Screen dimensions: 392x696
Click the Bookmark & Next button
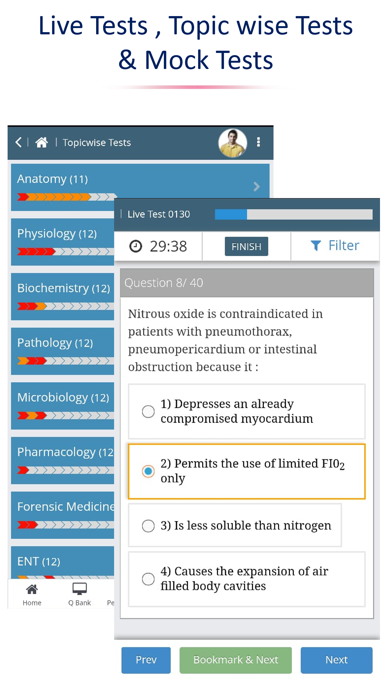pos(236,660)
